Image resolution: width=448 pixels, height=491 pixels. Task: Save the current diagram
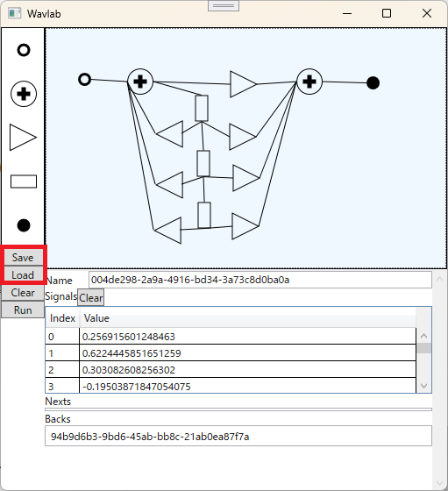[23, 258]
